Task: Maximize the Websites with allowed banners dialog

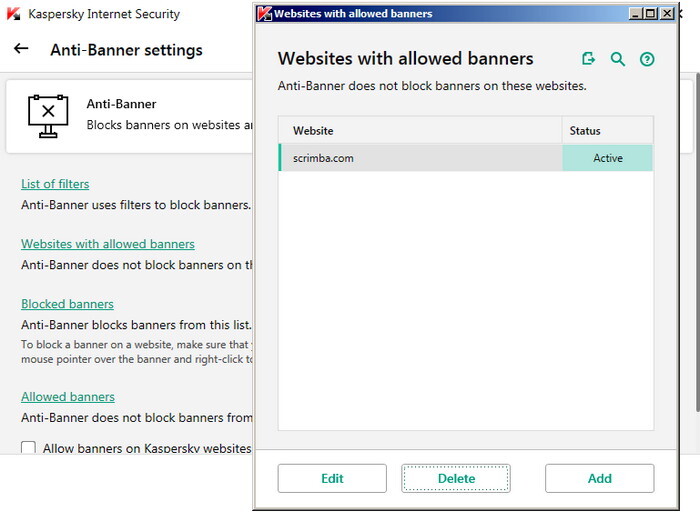Action: pyautogui.click(x=651, y=13)
